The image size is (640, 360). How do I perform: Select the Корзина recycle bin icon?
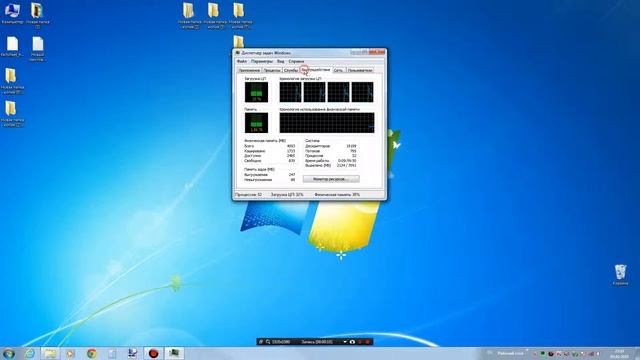[620, 275]
